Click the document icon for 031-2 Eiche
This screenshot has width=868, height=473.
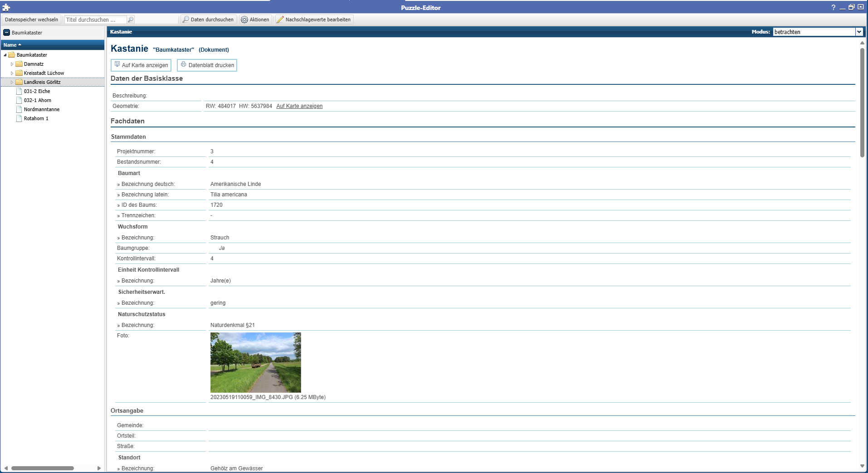click(19, 91)
